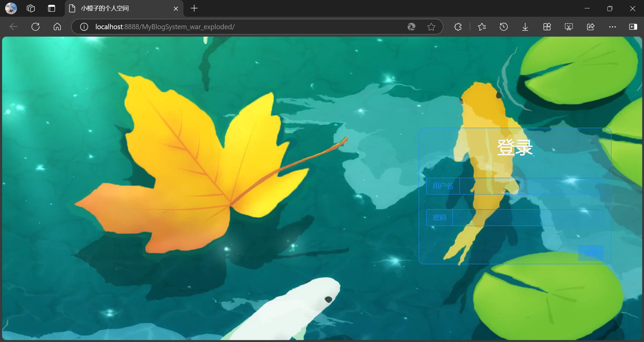Viewport: 644px width, 342px height.
Task: Go back to the previous page
Action: pyautogui.click(x=14, y=27)
